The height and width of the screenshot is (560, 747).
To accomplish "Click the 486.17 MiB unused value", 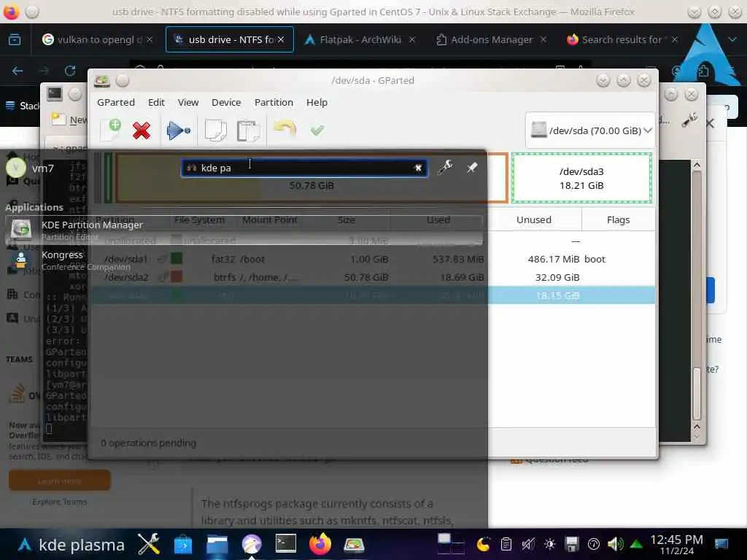I will [554, 259].
